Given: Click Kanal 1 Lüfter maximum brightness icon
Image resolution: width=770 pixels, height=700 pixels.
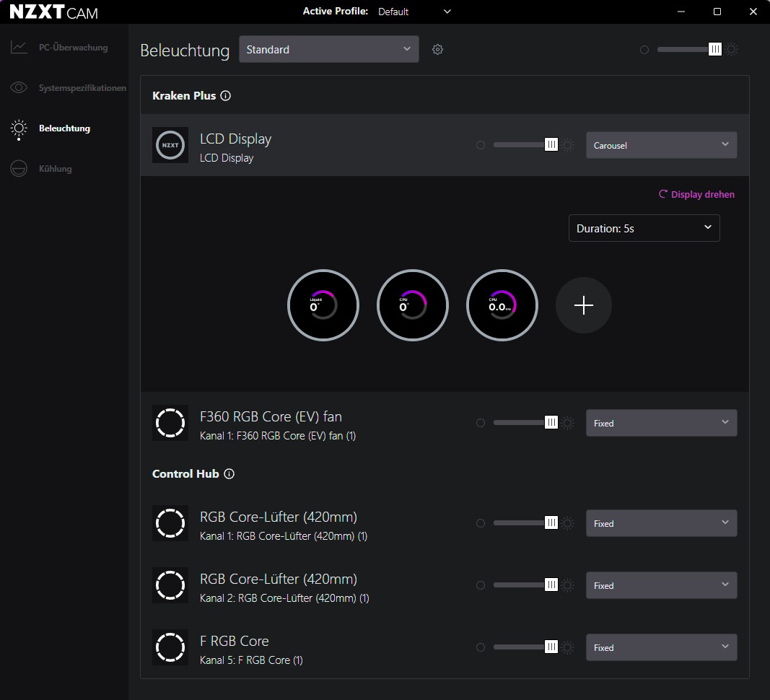Looking at the screenshot, I should pos(568,523).
